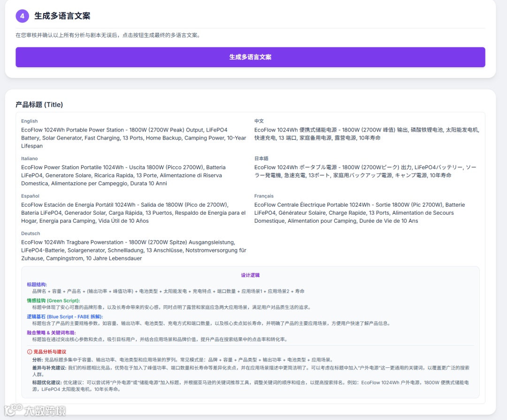Click the 逻辑基石 (Blue Script - FABE 拆解) label
The height and width of the screenshot is (420, 507).
[x=65, y=317]
